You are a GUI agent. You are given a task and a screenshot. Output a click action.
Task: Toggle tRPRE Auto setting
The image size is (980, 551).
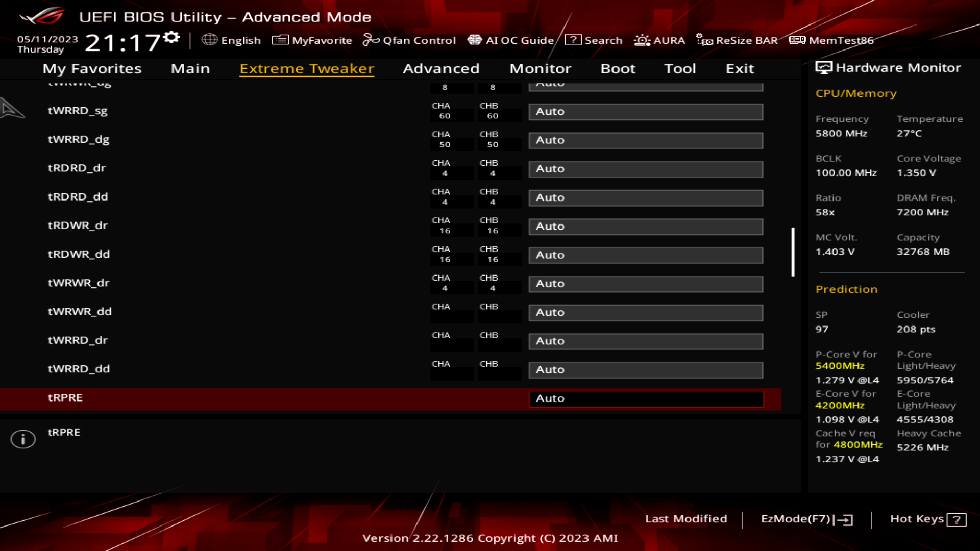(x=646, y=398)
